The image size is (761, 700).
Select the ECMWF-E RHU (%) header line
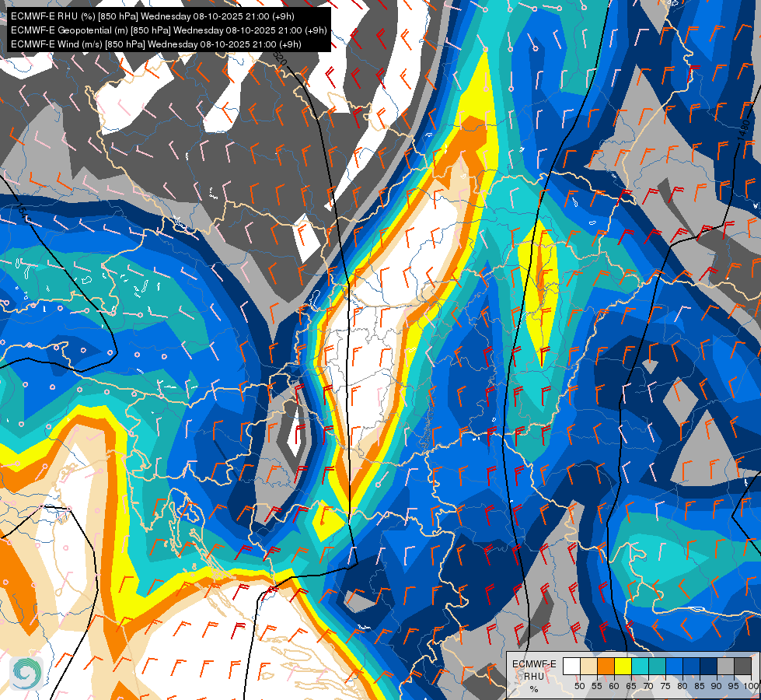point(152,16)
